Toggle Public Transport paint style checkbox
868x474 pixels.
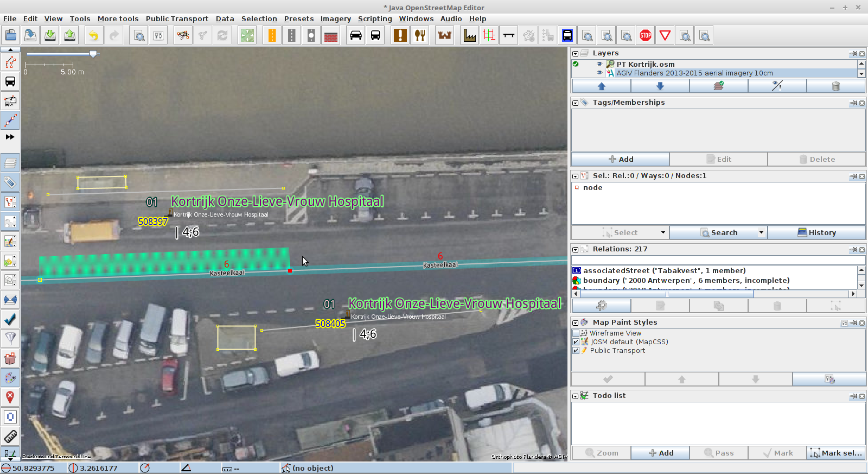pos(576,351)
